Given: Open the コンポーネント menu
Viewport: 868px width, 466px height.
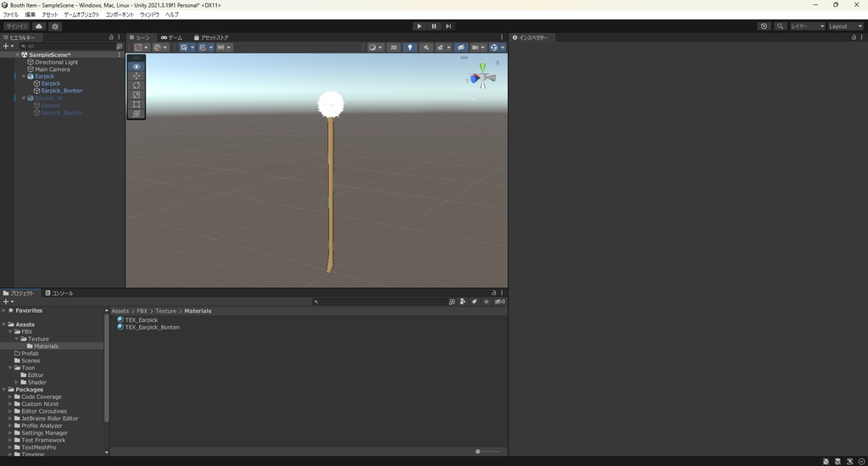Looking at the screenshot, I should point(120,15).
